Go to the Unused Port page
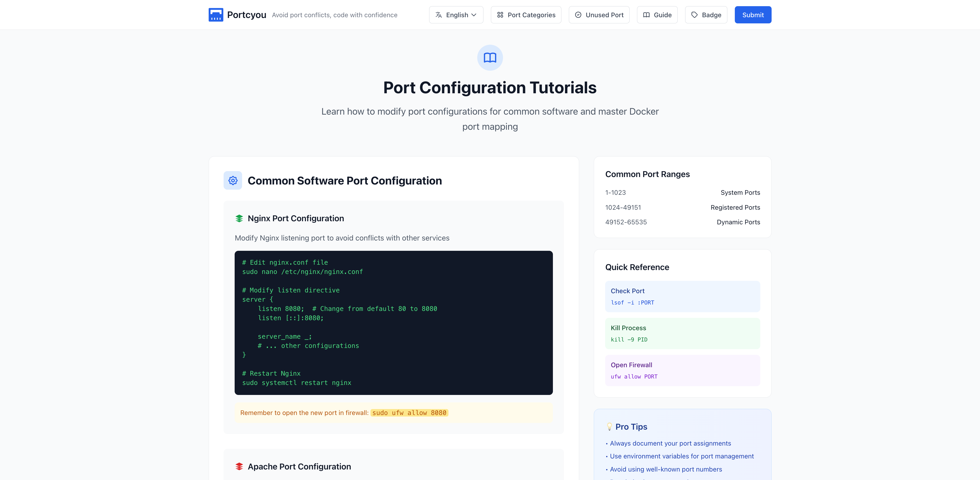The height and width of the screenshot is (480, 980). click(x=604, y=15)
